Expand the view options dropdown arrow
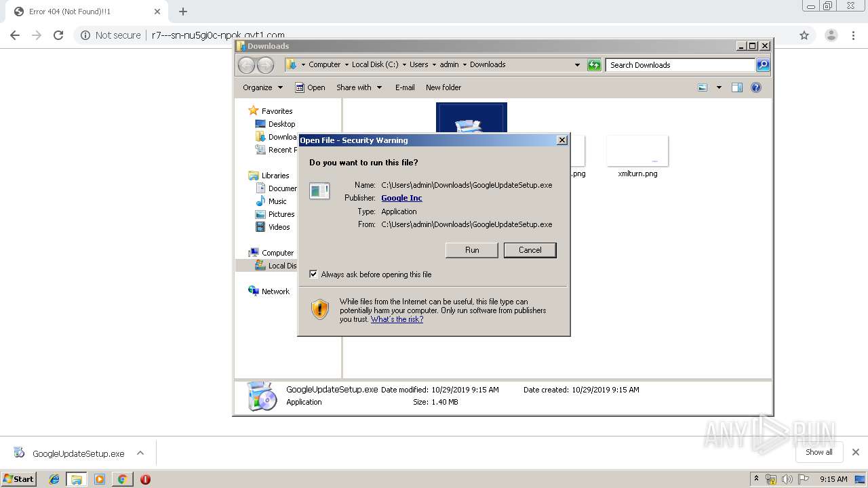This screenshot has width=868, height=488. [x=719, y=87]
